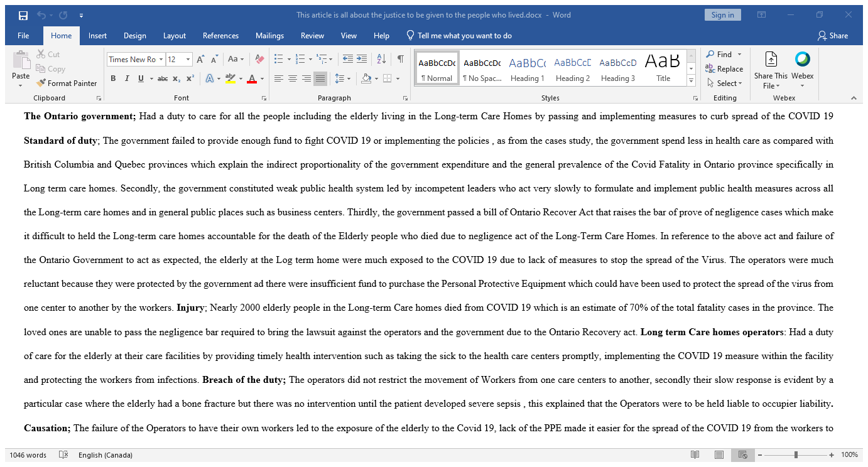868x467 pixels.
Task: Switch to the Insert tab
Action: [x=97, y=36]
